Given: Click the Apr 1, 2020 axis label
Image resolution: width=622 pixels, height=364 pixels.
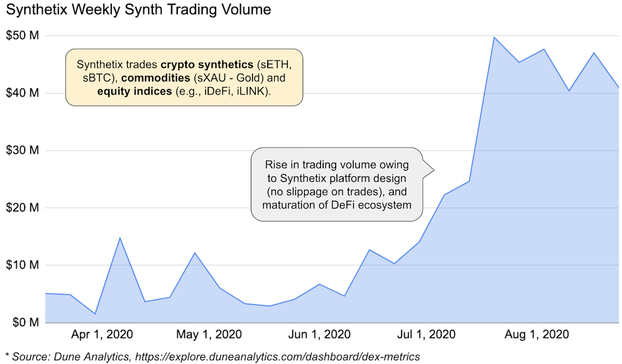Looking at the screenshot, I should pyautogui.click(x=102, y=335).
